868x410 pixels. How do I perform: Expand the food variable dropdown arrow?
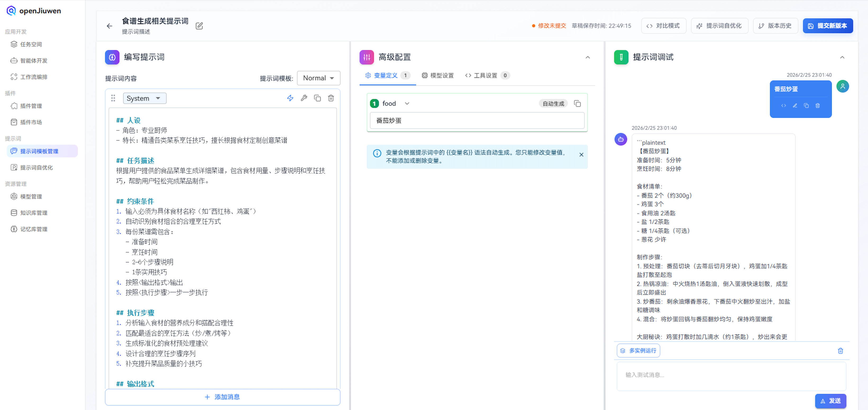tap(407, 103)
